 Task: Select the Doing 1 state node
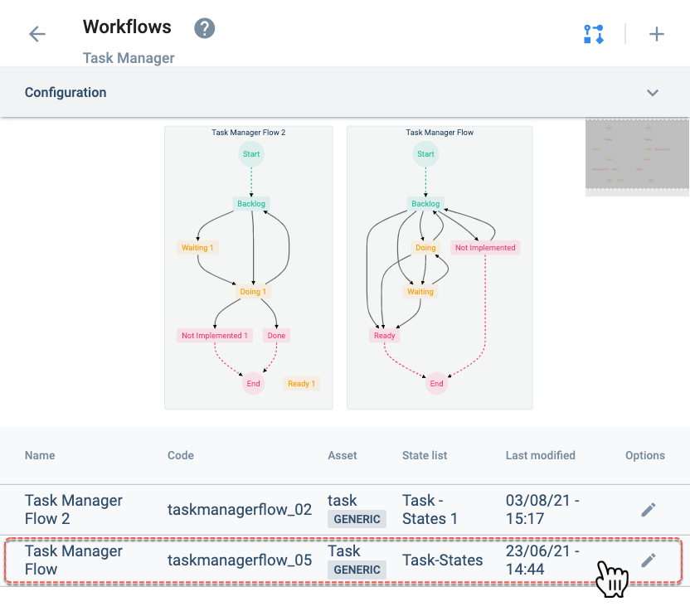point(253,292)
